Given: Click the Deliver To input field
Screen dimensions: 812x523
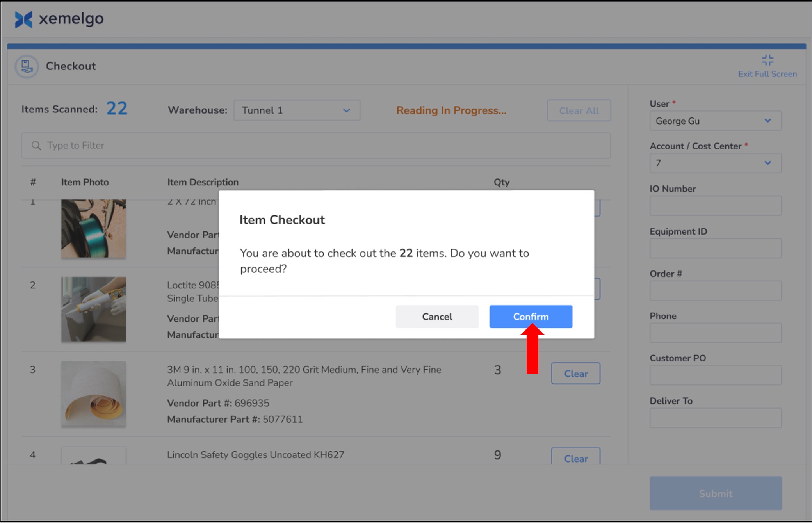Looking at the screenshot, I should 715,418.
